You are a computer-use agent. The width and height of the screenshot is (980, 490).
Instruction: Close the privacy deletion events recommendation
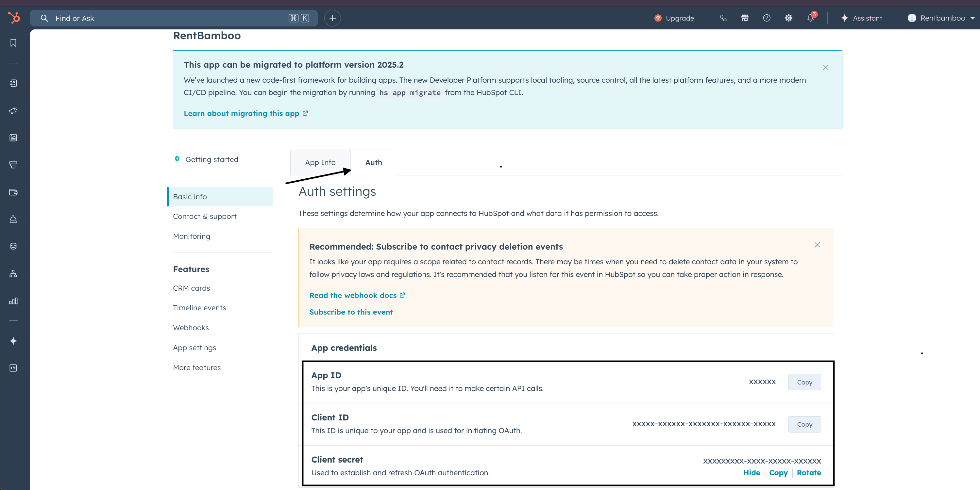coord(817,245)
